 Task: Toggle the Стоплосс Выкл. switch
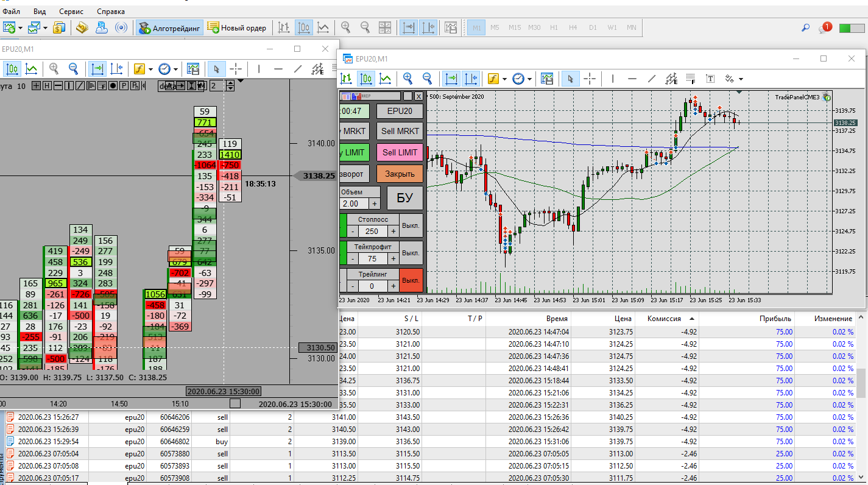point(411,225)
